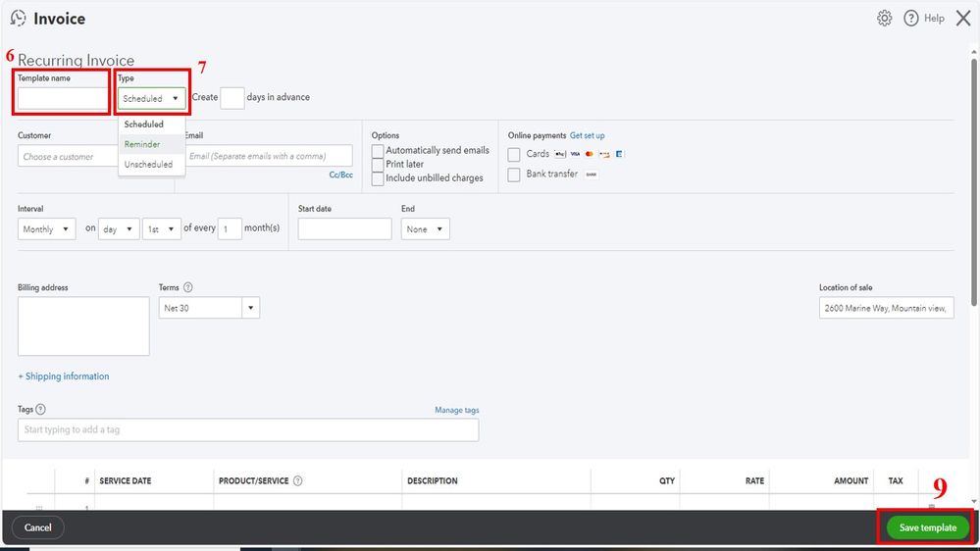Expand Shipping information link
The width and height of the screenshot is (980, 551).
[63, 376]
